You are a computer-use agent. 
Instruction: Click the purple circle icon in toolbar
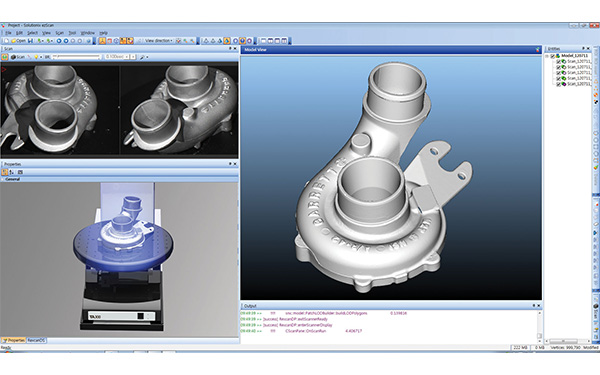pyautogui.click(x=249, y=41)
